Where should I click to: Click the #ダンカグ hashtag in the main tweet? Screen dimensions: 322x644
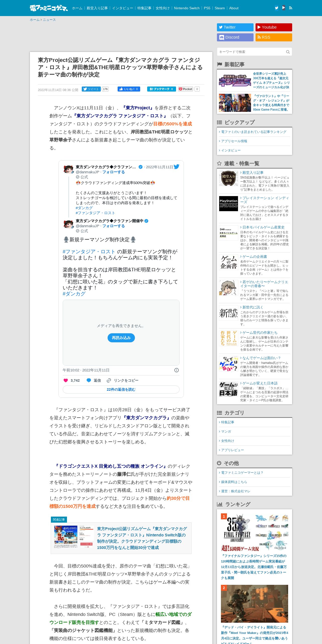[x=74, y=294]
